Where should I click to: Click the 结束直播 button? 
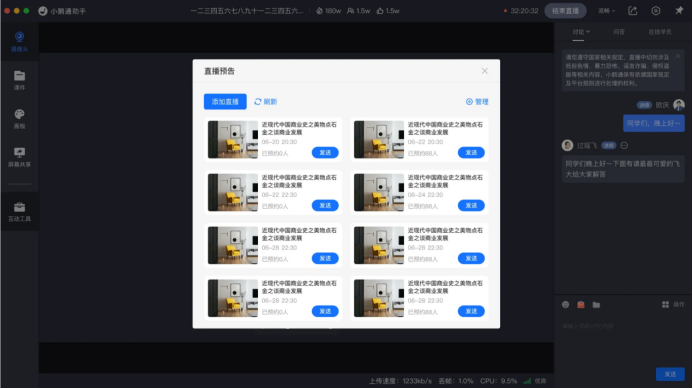[x=565, y=11]
